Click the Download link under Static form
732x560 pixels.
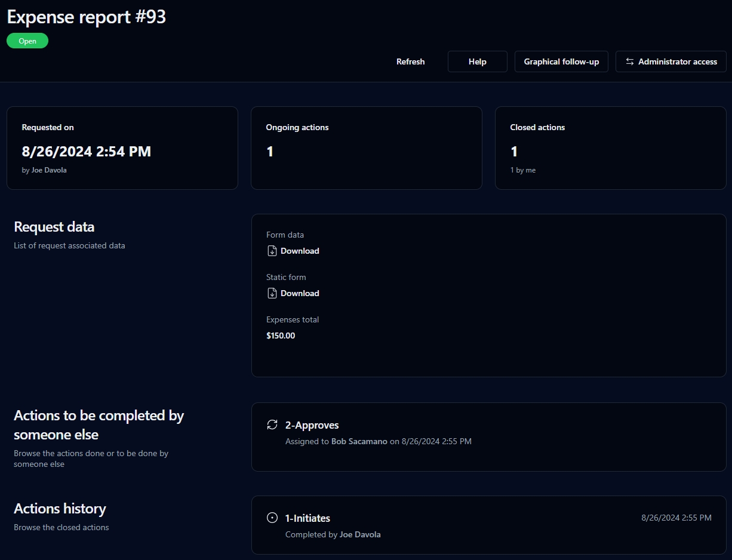(300, 293)
